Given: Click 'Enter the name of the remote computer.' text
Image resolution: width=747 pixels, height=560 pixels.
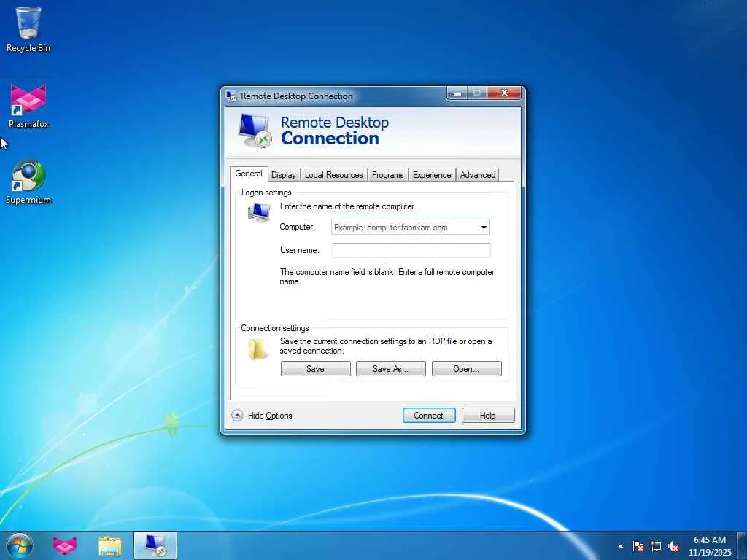Looking at the screenshot, I should pyautogui.click(x=348, y=206).
